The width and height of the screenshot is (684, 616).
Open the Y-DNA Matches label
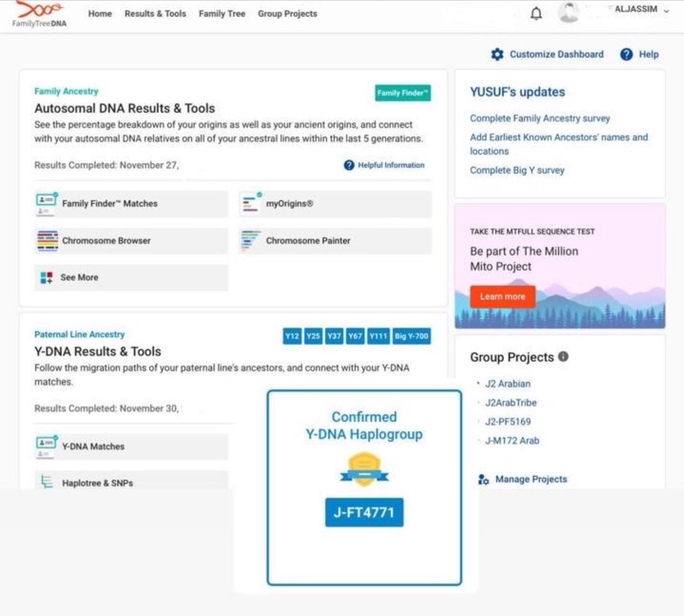(x=93, y=447)
